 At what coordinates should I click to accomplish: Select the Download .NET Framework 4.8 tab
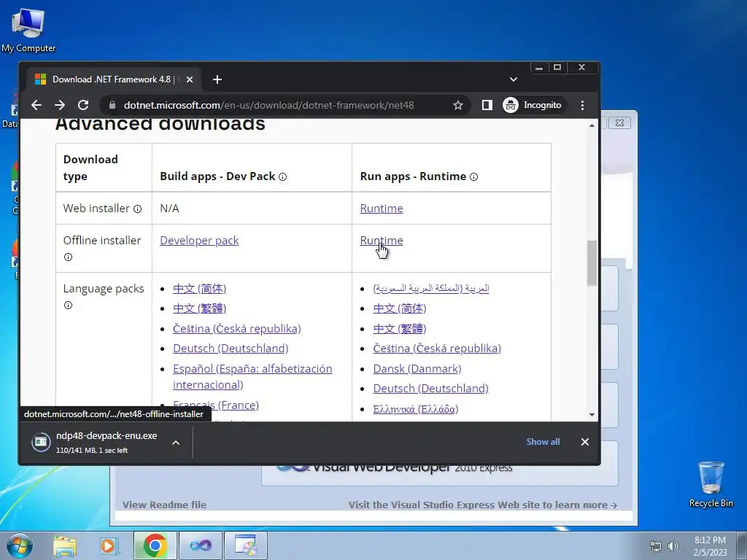113,79
